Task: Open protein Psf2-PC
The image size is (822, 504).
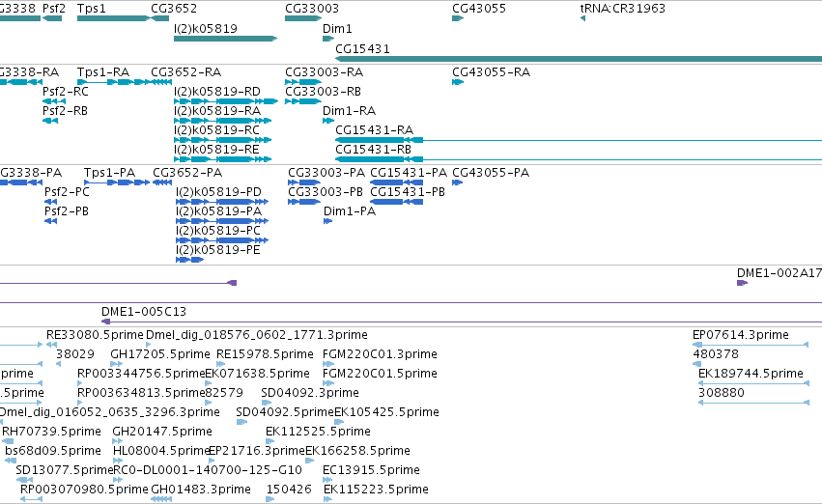Action: click(51, 202)
